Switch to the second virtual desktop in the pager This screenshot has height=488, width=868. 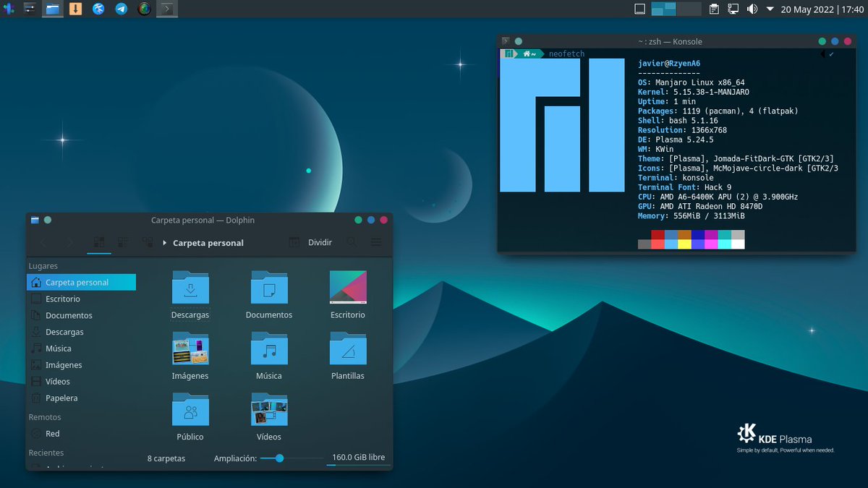click(x=689, y=9)
